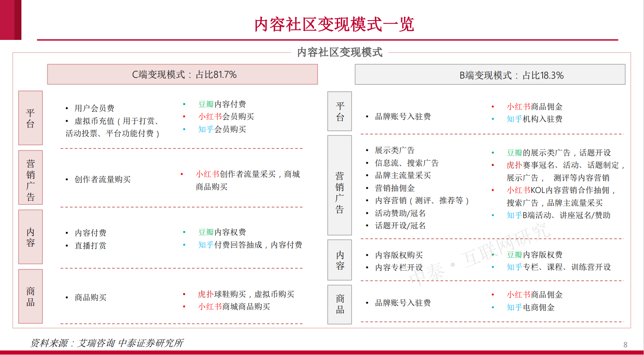Select 小红书创作者流量采买,商城商品购买 text
The height and width of the screenshot is (355, 644).
248,180
